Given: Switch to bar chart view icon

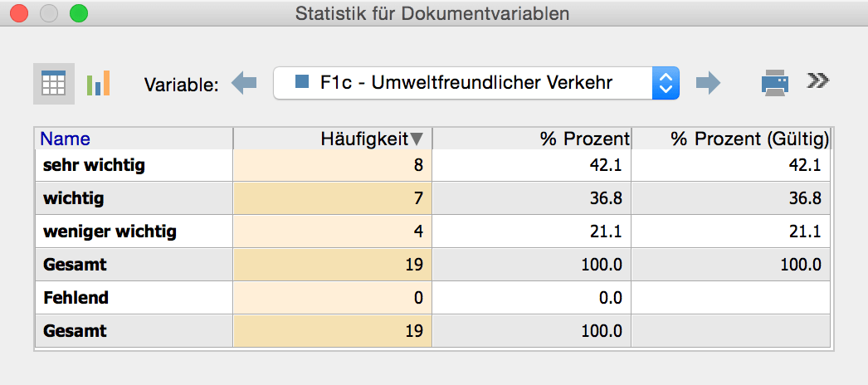Looking at the screenshot, I should coord(98,83).
